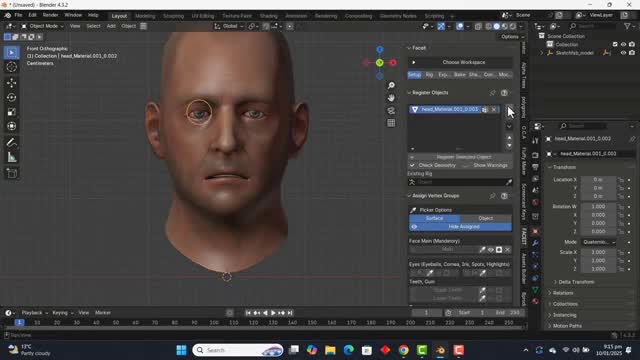
Task: Select the Transform tool
Action: (x=11, y=126)
